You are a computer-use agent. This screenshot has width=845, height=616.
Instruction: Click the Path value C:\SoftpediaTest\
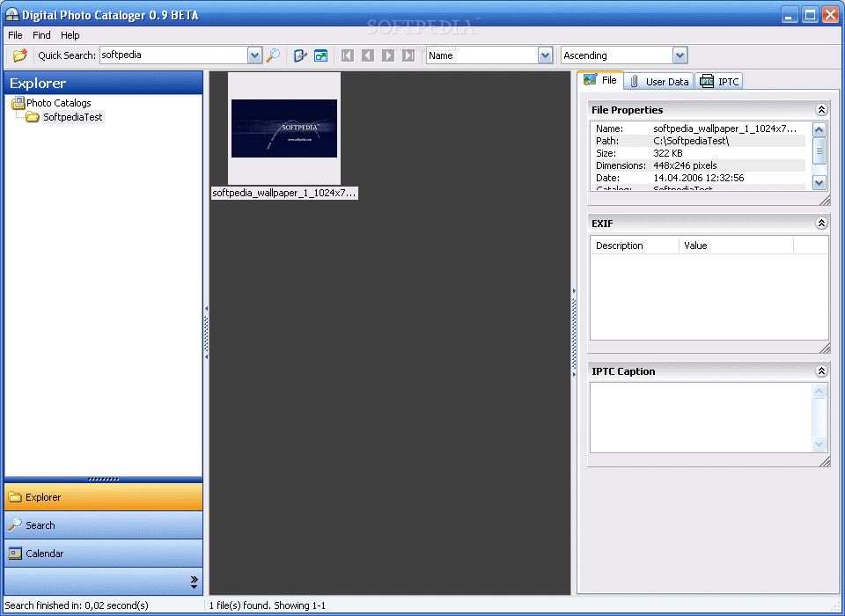pos(691,141)
